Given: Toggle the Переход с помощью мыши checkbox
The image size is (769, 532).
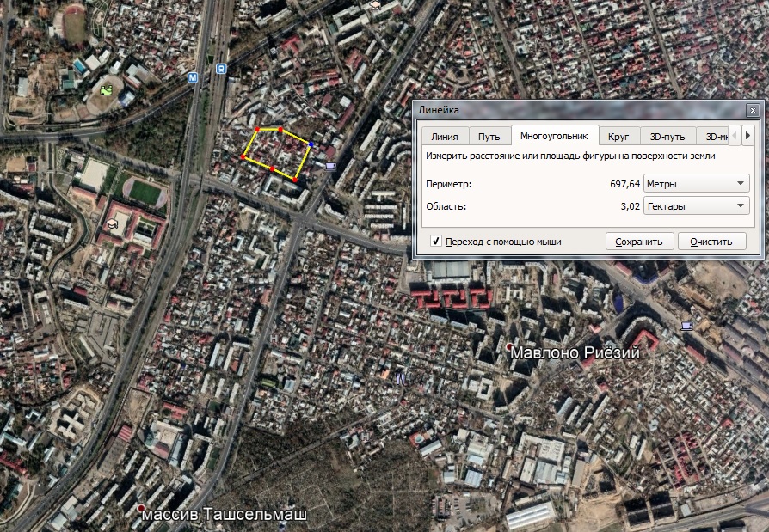Looking at the screenshot, I should pos(436,242).
